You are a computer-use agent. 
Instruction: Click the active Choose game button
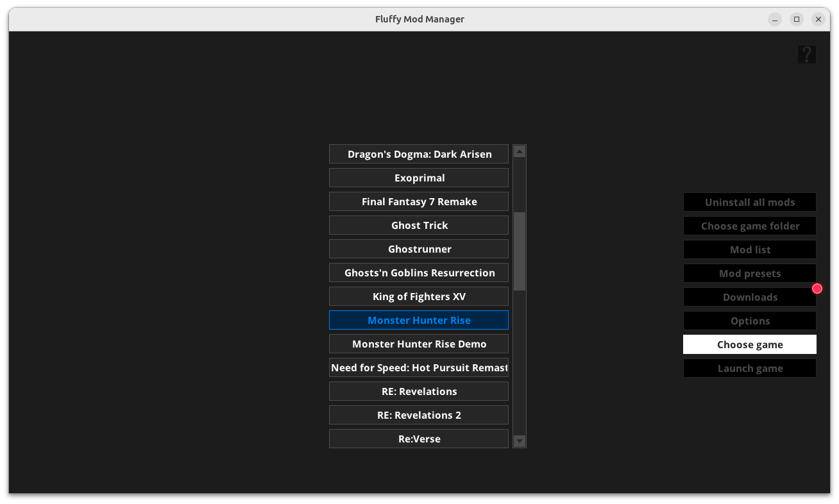[x=750, y=344]
